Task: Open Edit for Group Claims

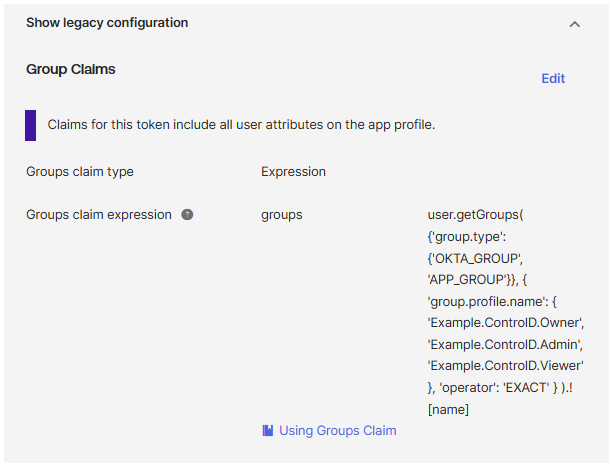Action: pyautogui.click(x=553, y=79)
